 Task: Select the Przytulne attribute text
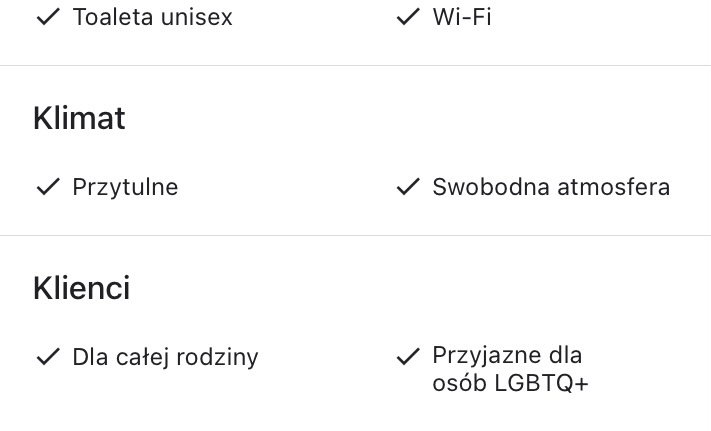click(x=125, y=187)
